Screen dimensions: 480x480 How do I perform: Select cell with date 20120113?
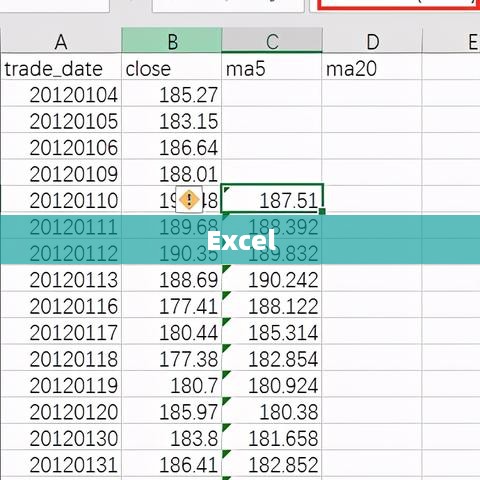click(61, 279)
